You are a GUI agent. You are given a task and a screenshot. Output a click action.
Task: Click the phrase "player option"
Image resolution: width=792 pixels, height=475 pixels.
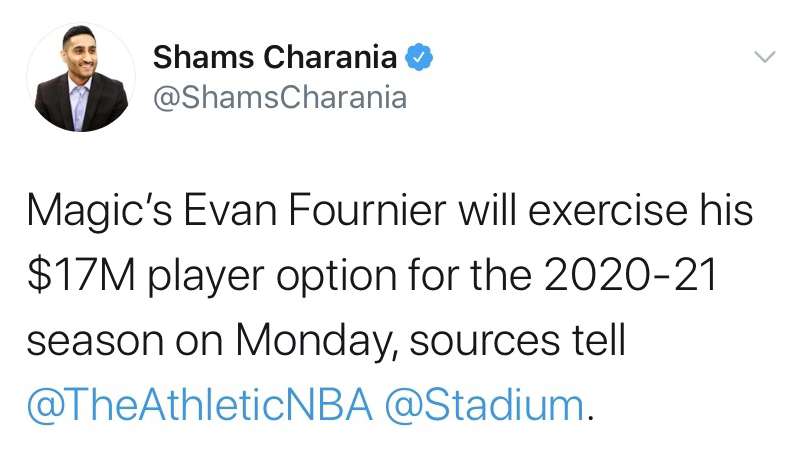point(272,277)
